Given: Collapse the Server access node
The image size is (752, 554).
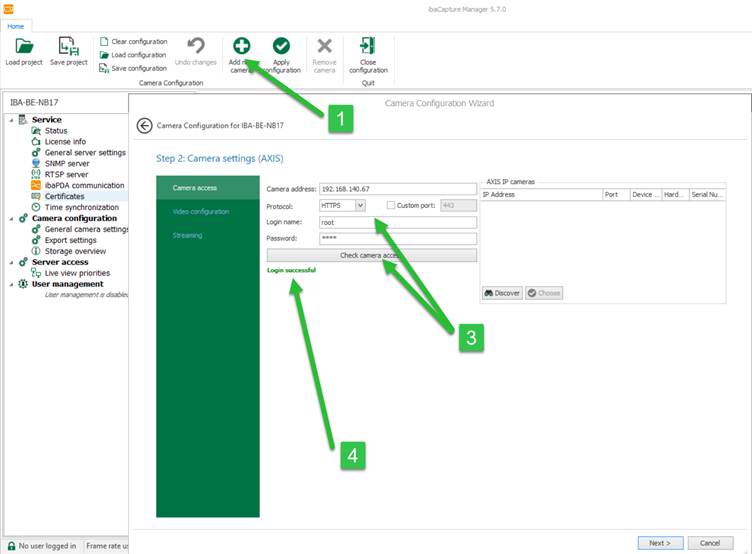Looking at the screenshot, I should coord(11,262).
